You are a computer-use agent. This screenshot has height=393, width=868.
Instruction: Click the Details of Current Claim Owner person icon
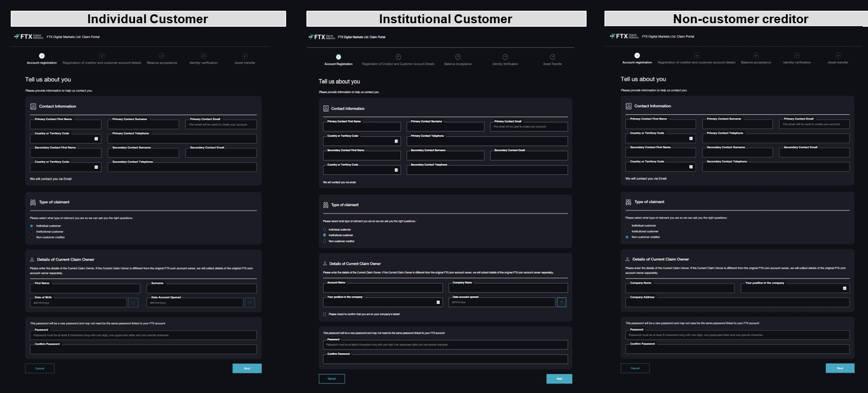tap(32, 258)
